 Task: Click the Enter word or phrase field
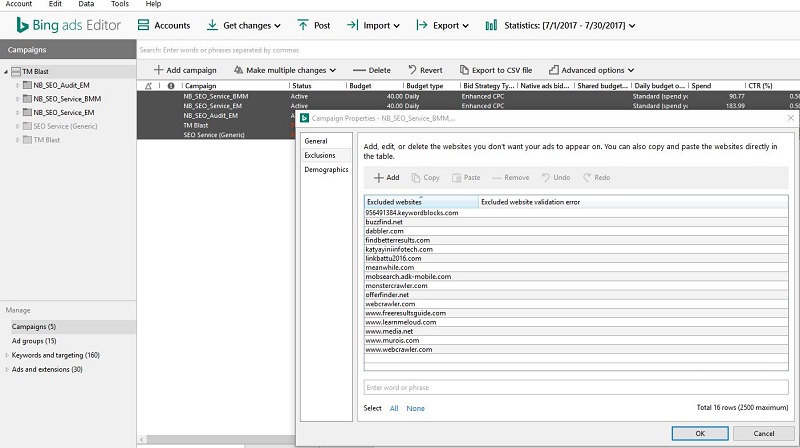tap(576, 387)
